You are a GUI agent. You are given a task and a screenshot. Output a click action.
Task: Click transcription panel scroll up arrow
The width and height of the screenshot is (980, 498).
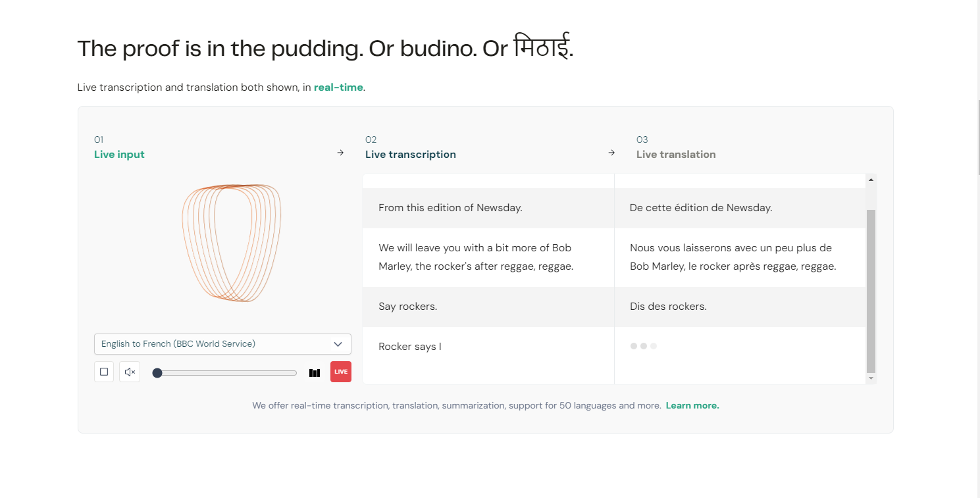click(x=871, y=180)
